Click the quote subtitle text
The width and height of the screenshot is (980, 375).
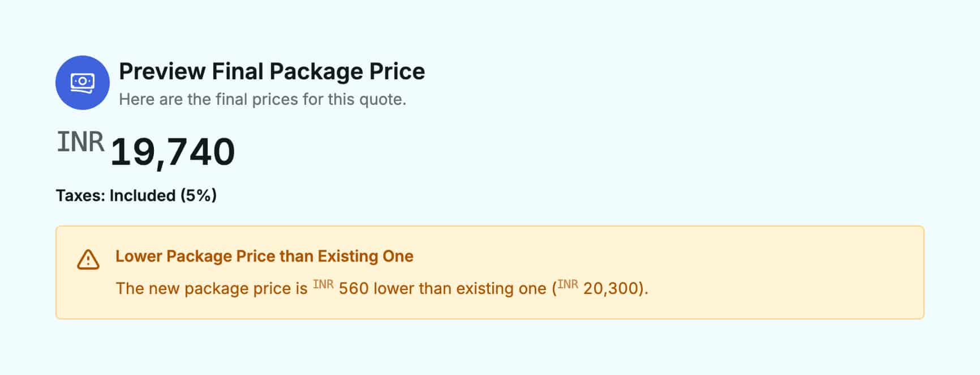262,99
